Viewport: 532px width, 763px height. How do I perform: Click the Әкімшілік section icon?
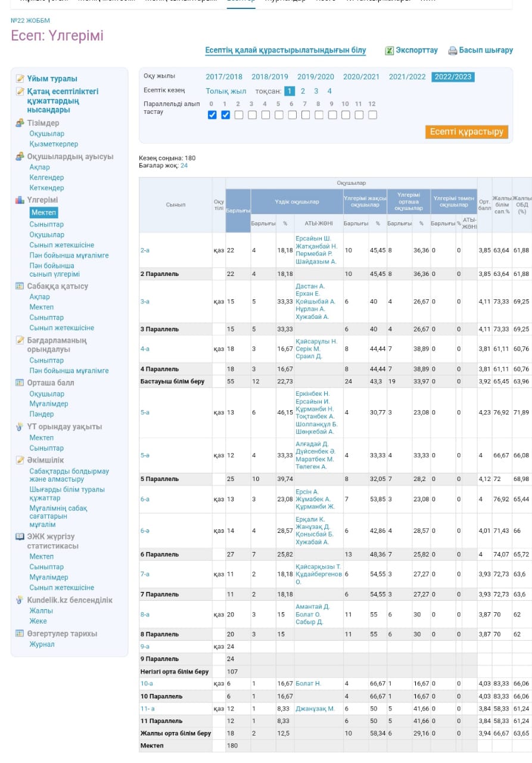point(20,460)
